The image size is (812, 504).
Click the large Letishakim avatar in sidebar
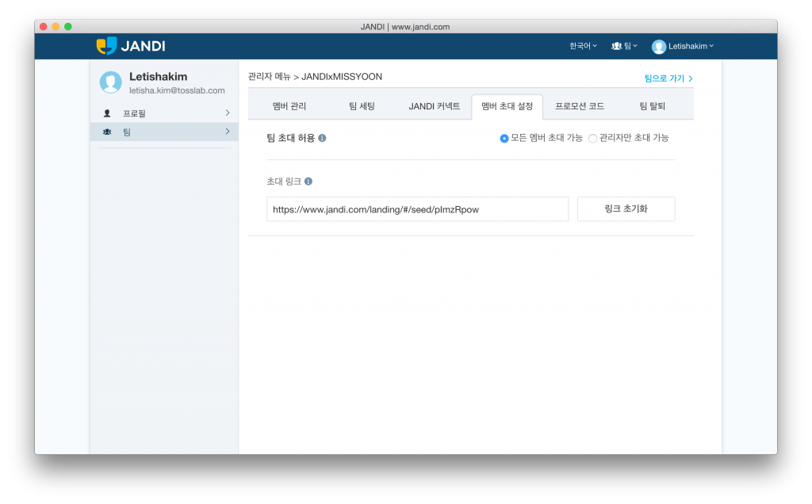tap(111, 82)
